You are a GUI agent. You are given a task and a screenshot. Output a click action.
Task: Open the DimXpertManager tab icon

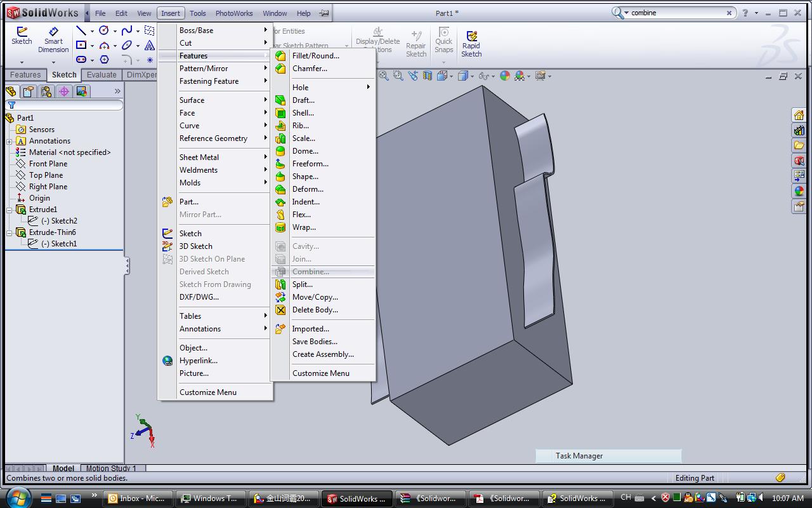pos(64,91)
